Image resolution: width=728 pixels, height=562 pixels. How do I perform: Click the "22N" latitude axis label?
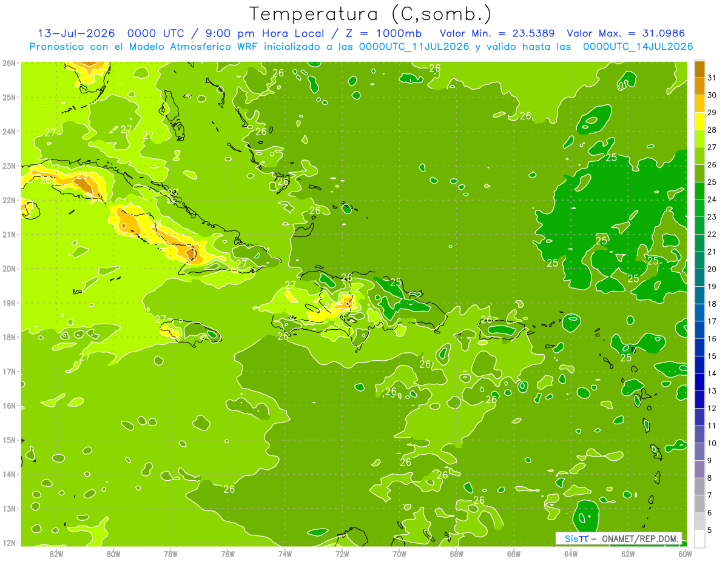[9, 200]
